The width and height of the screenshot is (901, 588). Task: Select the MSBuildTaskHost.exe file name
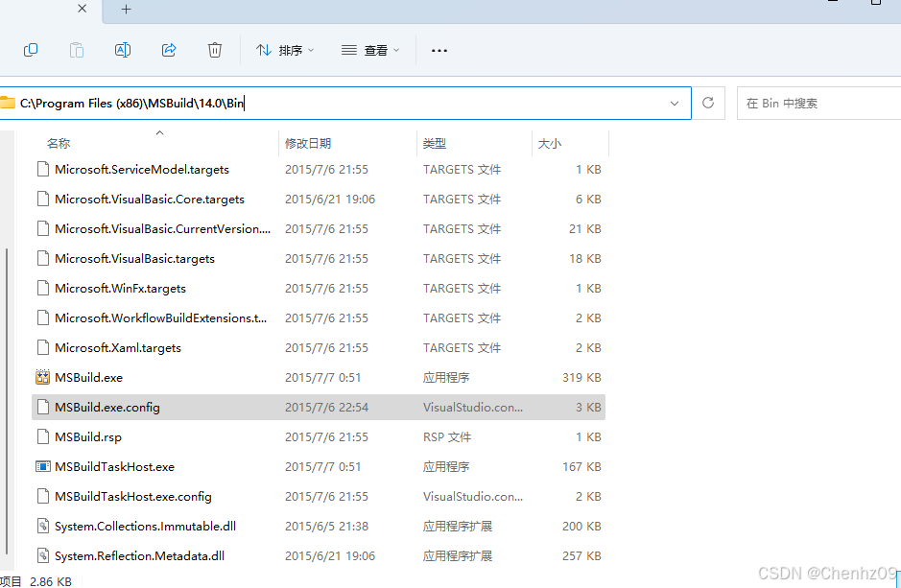(114, 467)
